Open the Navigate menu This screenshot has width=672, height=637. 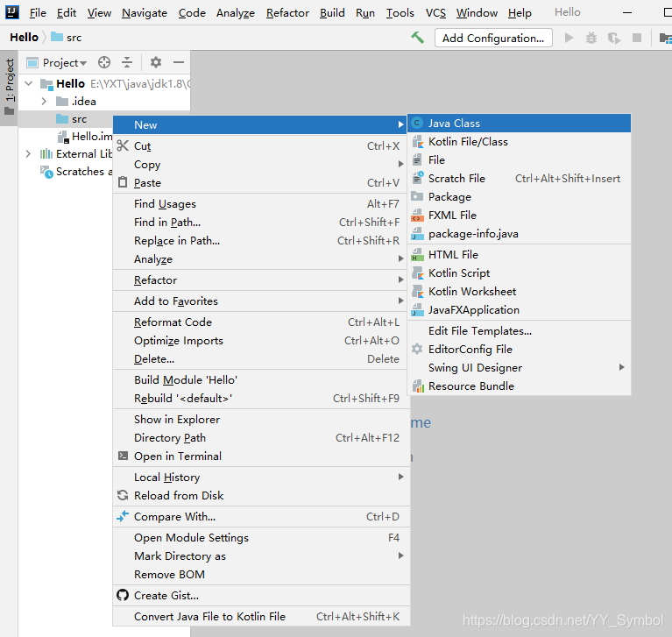click(x=145, y=13)
